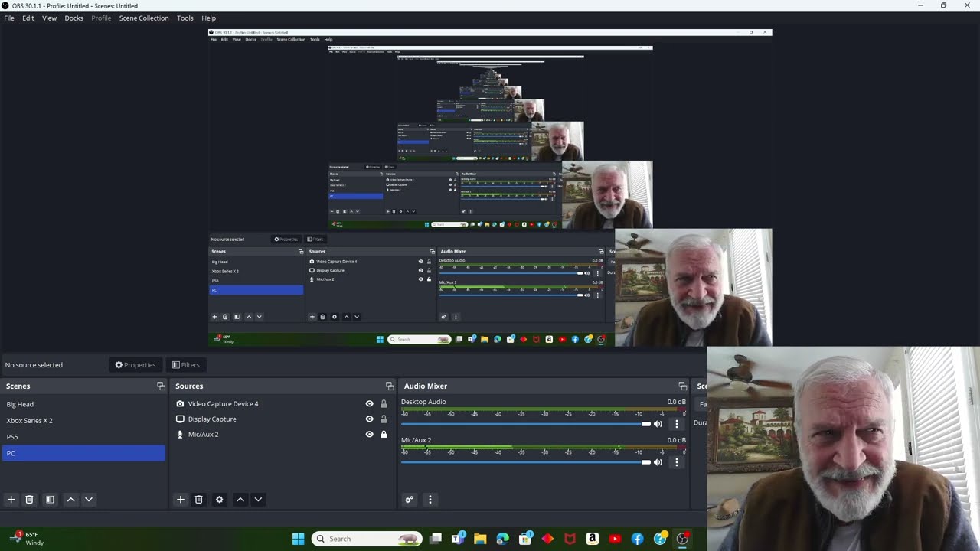980x551 pixels.
Task: Open the Help menu
Action: (208, 18)
